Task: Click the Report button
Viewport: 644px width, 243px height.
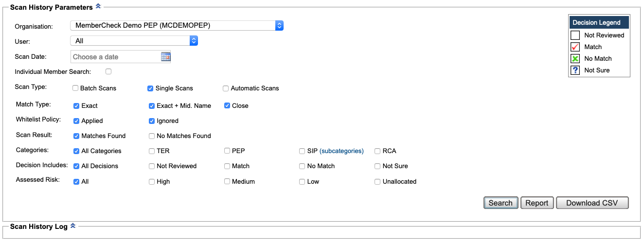Action: (537, 203)
